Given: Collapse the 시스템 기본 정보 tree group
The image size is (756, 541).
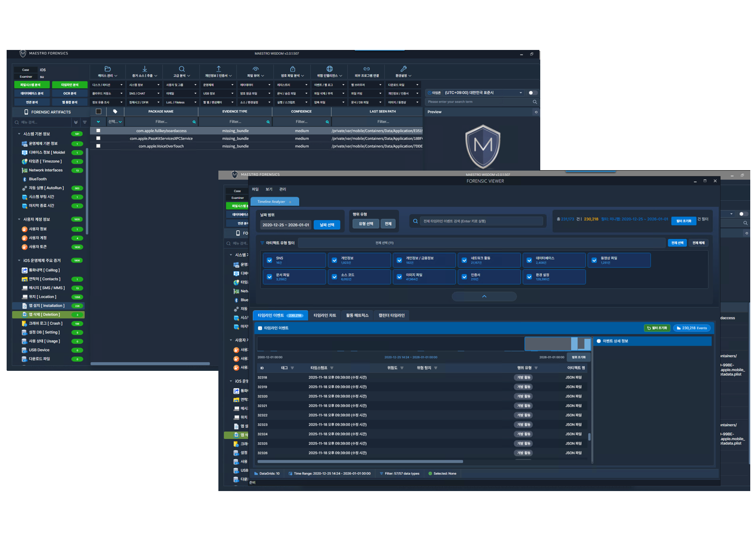Looking at the screenshot, I should pos(19,134).
